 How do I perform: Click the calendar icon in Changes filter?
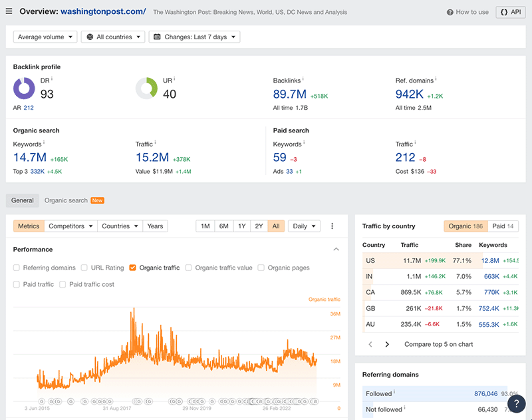(157, 37)
